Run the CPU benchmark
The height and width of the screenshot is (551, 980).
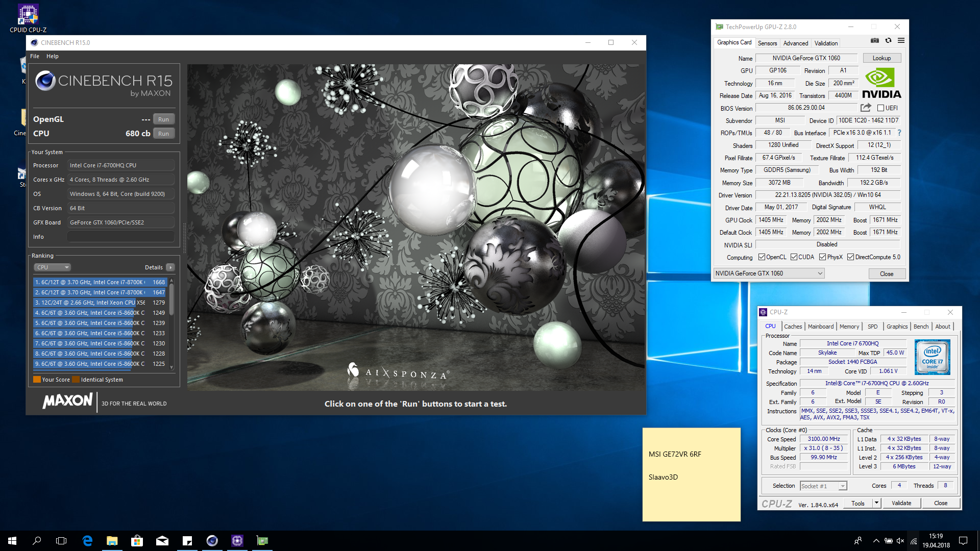[163, 134]
